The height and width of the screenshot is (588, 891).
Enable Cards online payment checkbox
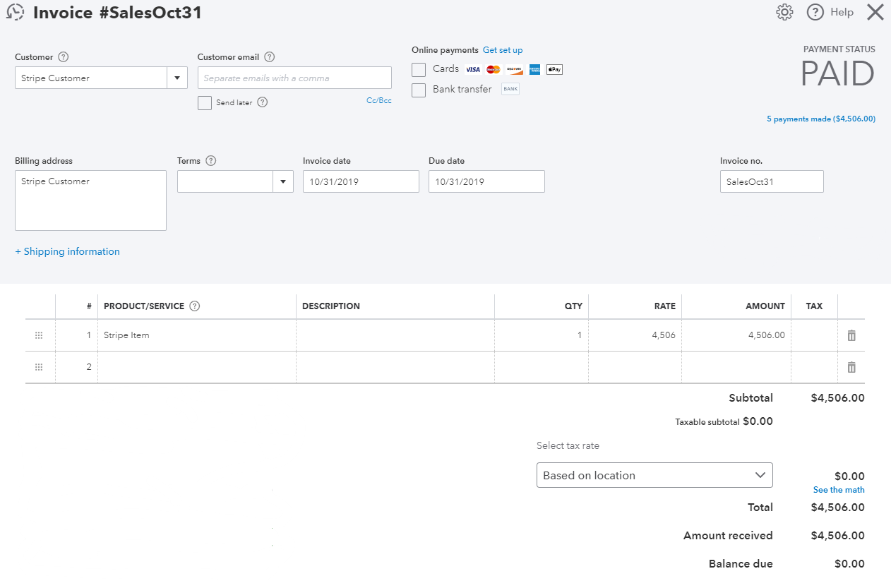coord(419,69)
